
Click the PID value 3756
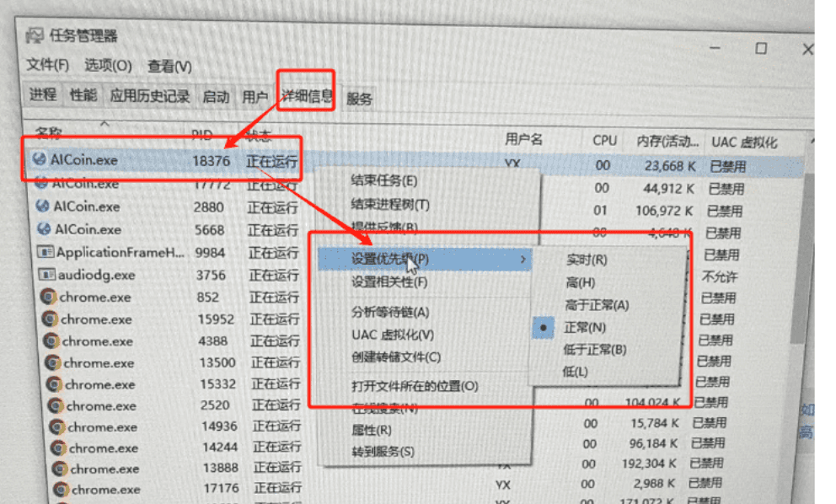[212, 276]
